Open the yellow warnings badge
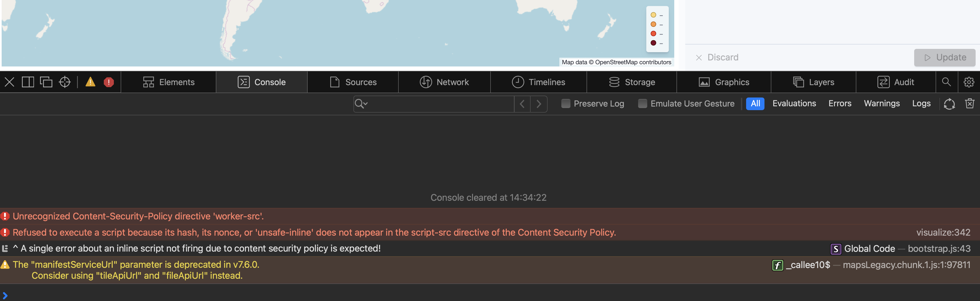 [x=90, y=82]
